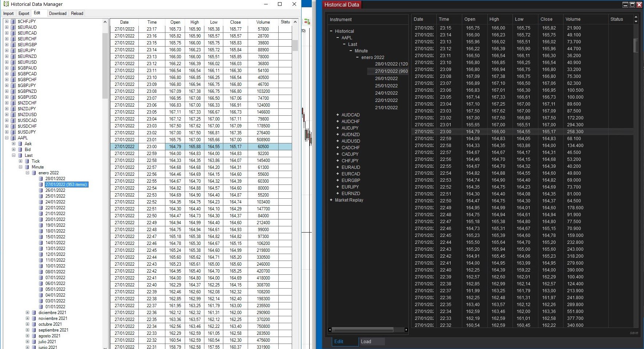
Task: Click the database icon beside $EURUSD
Action: tap(13, 62)
